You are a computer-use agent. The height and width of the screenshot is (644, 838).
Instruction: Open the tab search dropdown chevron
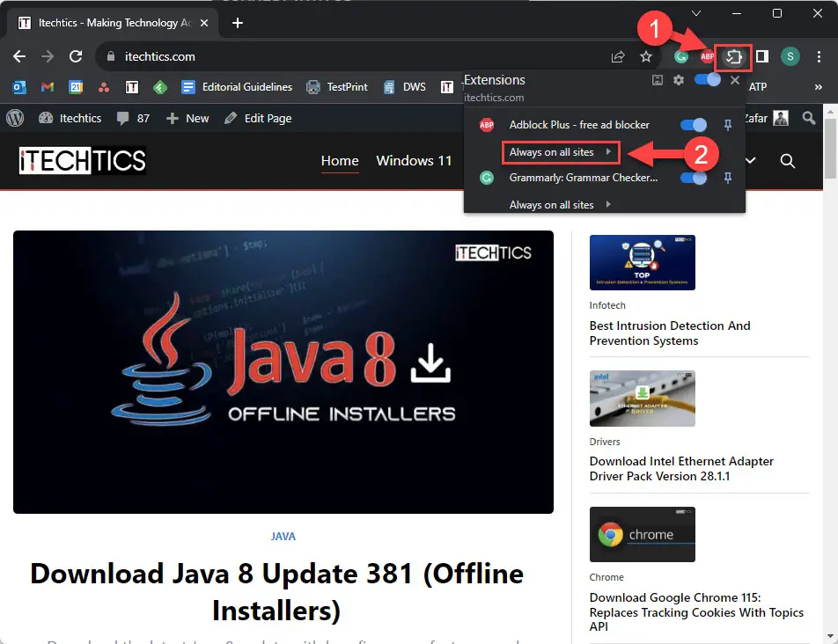tap(695, 13)
